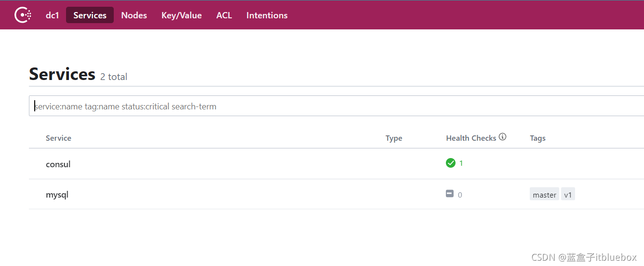Click the Health Checks info icon
Screen dimensions: 644x266
coord(502,137)
